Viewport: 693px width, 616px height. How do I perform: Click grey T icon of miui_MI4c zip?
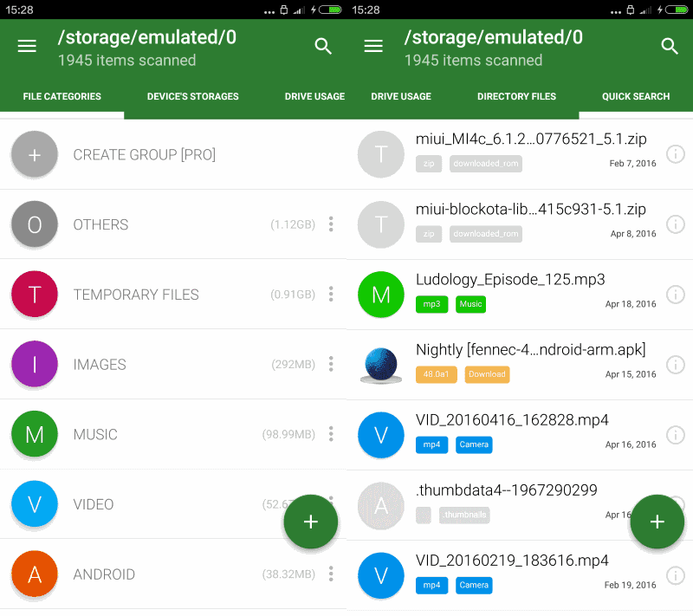tap(381, 154)
